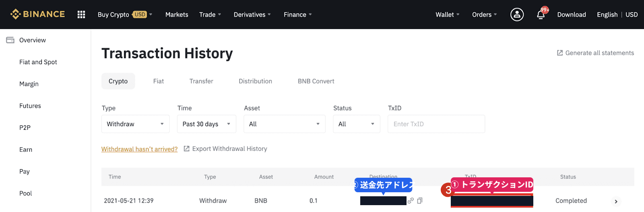
Task: Open the Finance menu
Action: [x=297, y=15]
